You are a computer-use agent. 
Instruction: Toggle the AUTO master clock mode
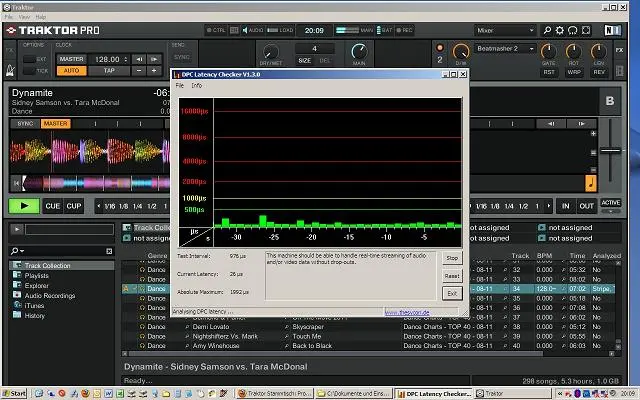(71, 71)
